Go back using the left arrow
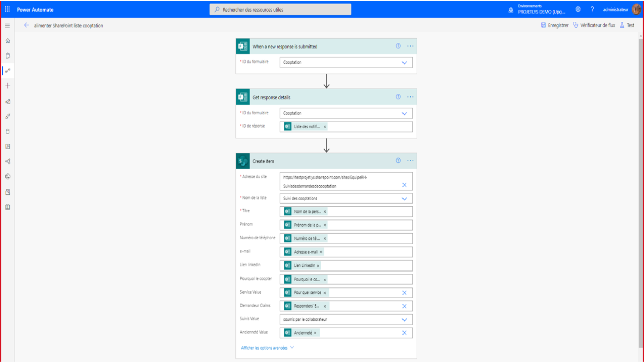 [x=26, y=25]
